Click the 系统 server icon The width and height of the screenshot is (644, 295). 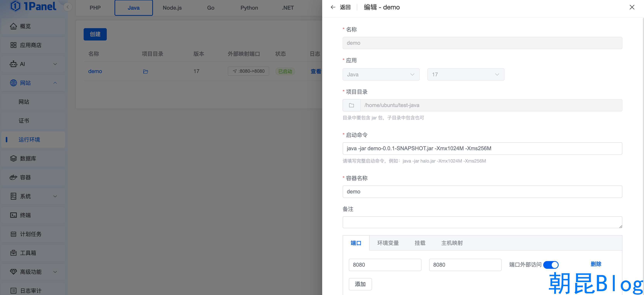click(x=13, y=196)
